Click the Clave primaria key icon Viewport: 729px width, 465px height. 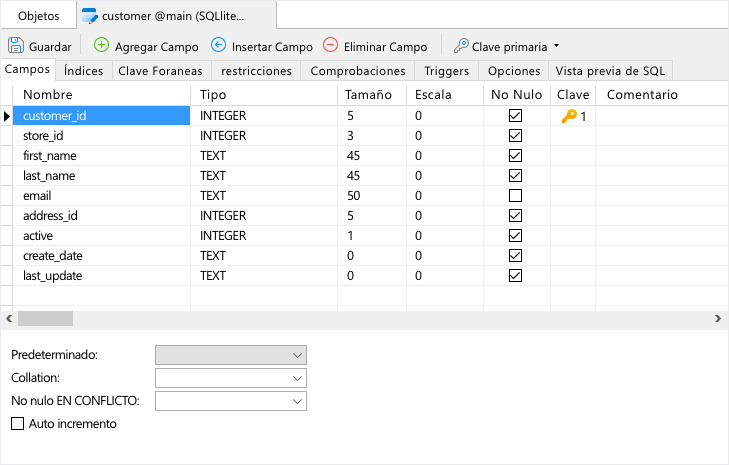pos(461,46)
